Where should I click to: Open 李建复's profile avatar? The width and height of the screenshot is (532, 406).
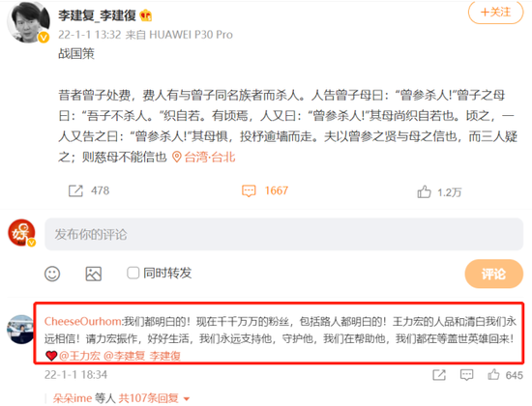coord(28,23)
